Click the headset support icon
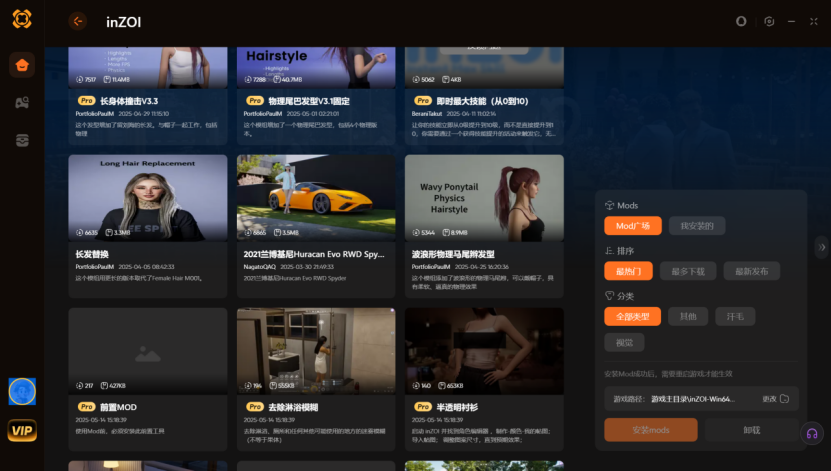The height and width of the screenshot is (471, 831). [811, 433]
